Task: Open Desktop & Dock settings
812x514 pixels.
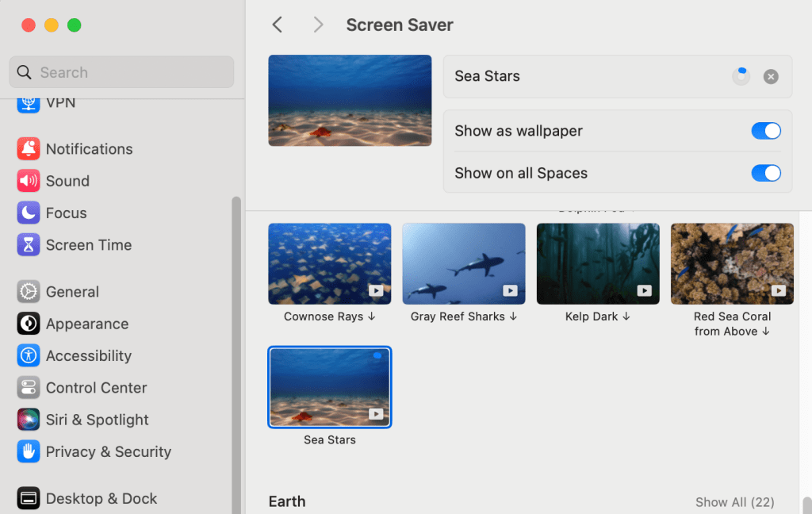Action: (x=101, y=498)
